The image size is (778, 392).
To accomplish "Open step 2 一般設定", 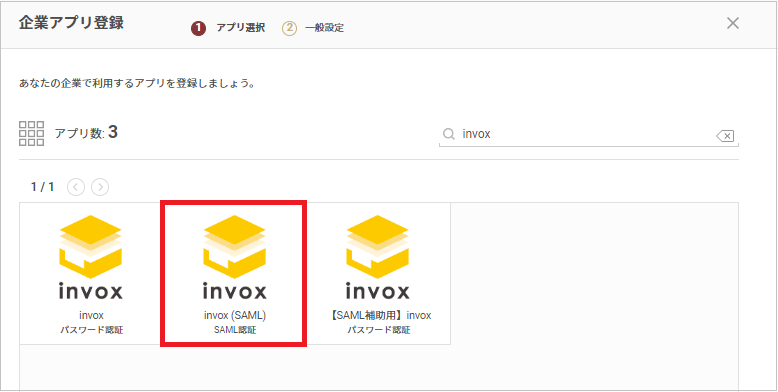I will pos(313,28).
